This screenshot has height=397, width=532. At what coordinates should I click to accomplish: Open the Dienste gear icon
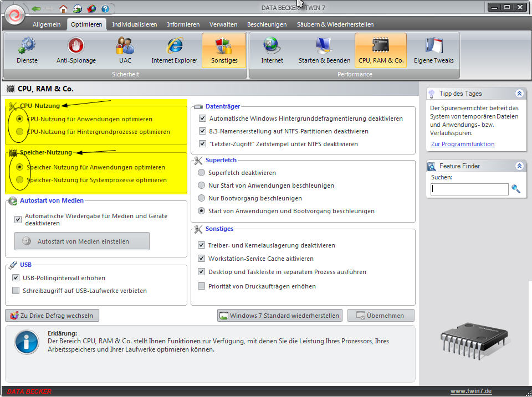pyautogui.click(x=27, y=45)
